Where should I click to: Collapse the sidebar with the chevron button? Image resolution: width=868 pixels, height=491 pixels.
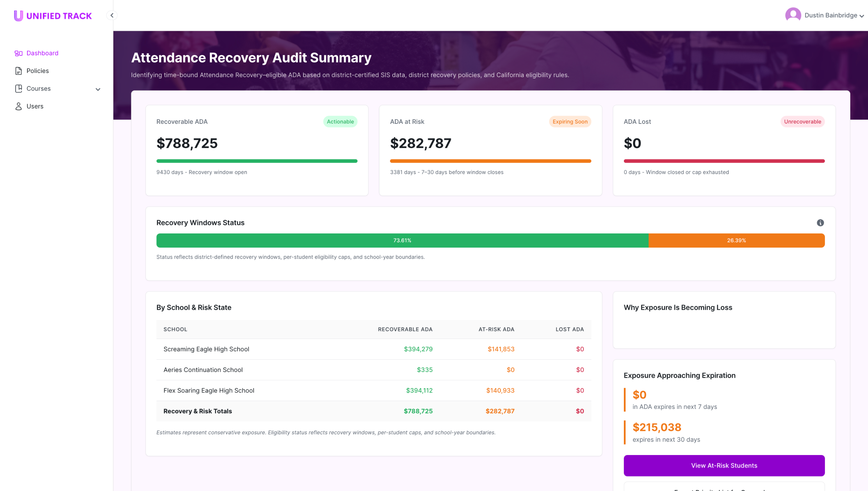coord(112,15)
